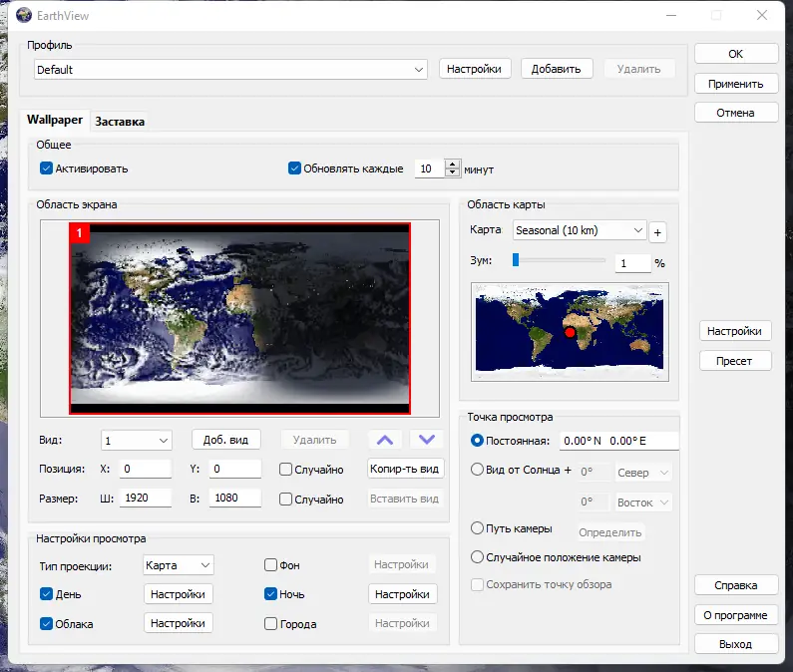This screenshot has height=672, width=793.
Task: Click the red location dot on world map
Action: [570, 332]
